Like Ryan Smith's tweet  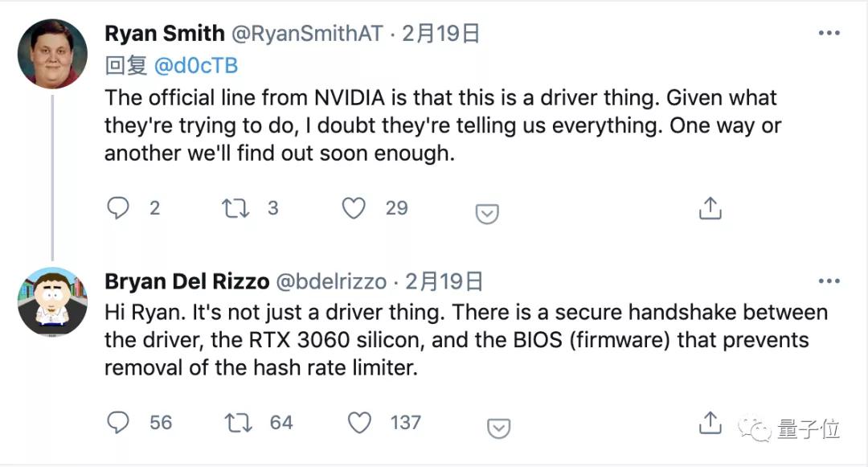pyautogui.click(x=354, y=208)
